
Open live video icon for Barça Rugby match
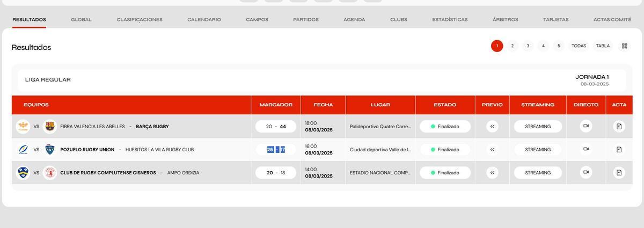pyautogui.click(x=586, y=126)
